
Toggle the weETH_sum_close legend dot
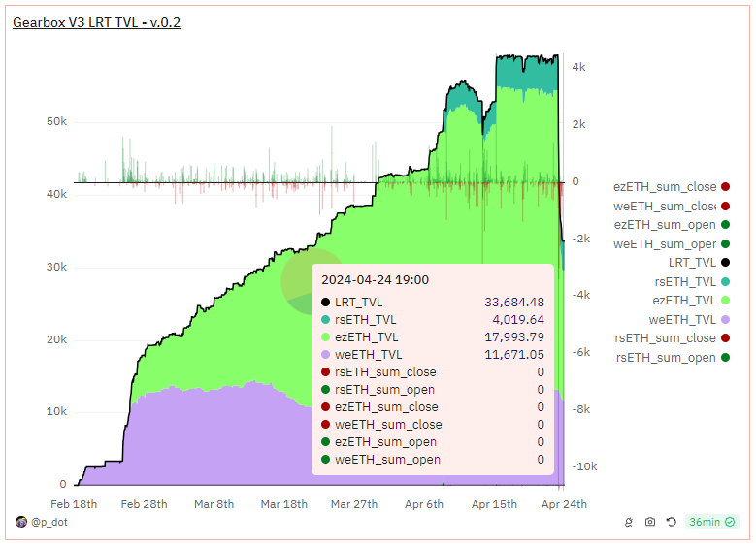[725, 207]
